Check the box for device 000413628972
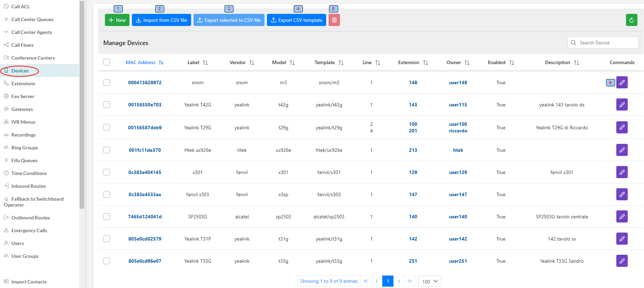644x288 pixels. pyautogui.click(x=107, y=82)
